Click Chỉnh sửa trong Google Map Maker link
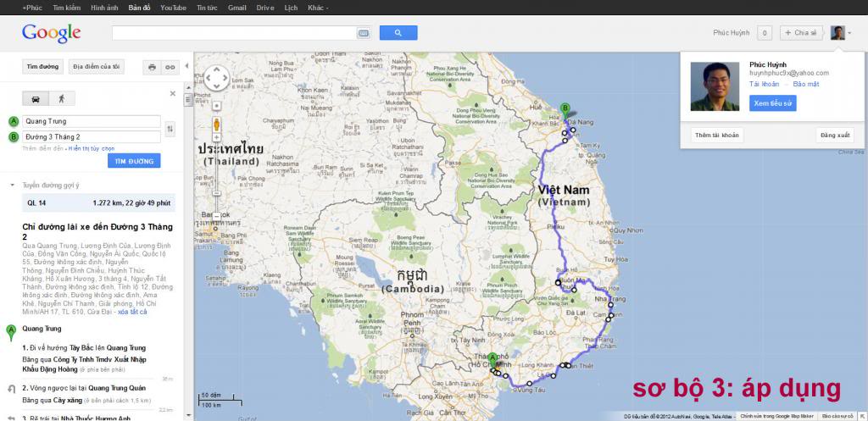This screenshot has height=421, width=868. click(776, 416)
